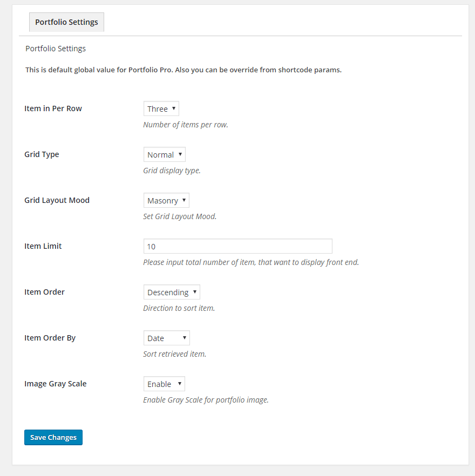Switch to the Portfolio Settings tab
The height and width of the screenshot is (476, 475).
(x=66, y=23)
